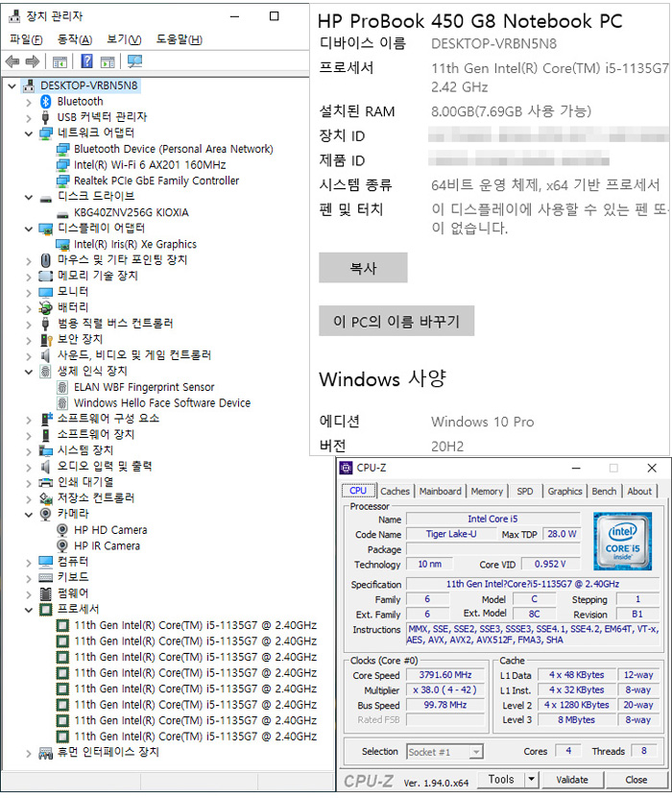Click the Tiger Lake-U code name field
This screenshot has height=798, width=672.
pyautogui.click(x=451, y=534)
